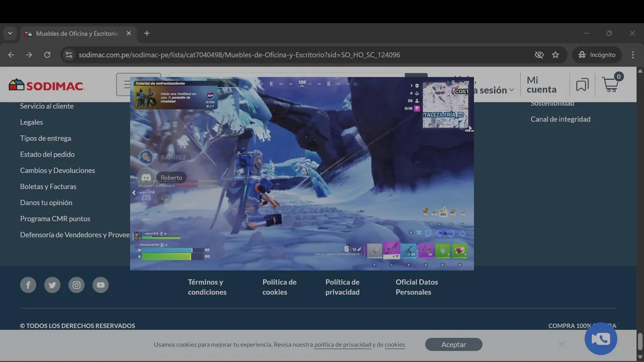644x362 pixels.
Task: Open the floating phone call button
Action: pos(601,339)
